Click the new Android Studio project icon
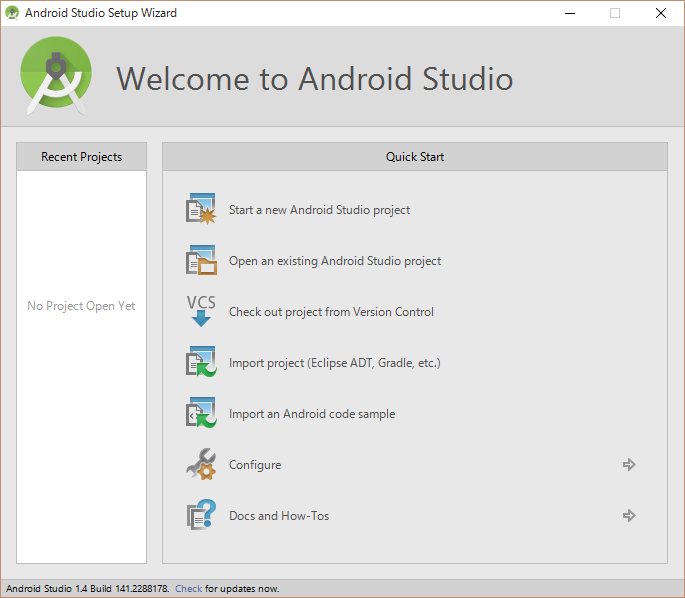 [201, 209]
